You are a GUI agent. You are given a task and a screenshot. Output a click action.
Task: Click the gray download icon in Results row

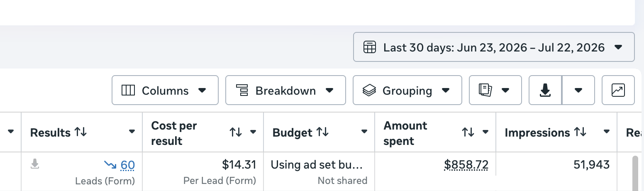pos(35,164)
